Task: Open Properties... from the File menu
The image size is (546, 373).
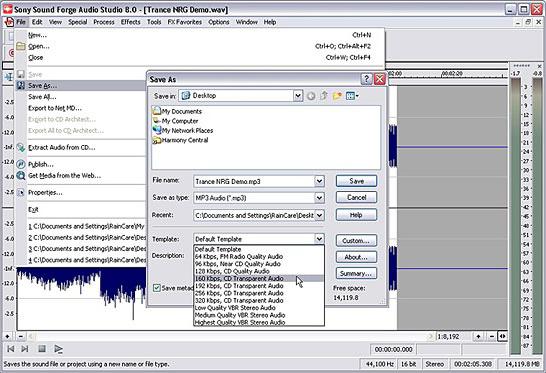Action: 45,193
